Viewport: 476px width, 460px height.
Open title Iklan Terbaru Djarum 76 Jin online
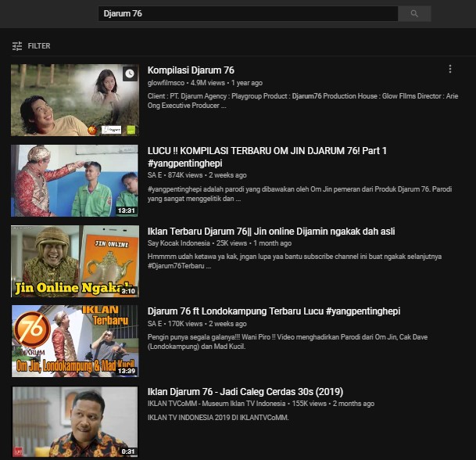point(271,232)
